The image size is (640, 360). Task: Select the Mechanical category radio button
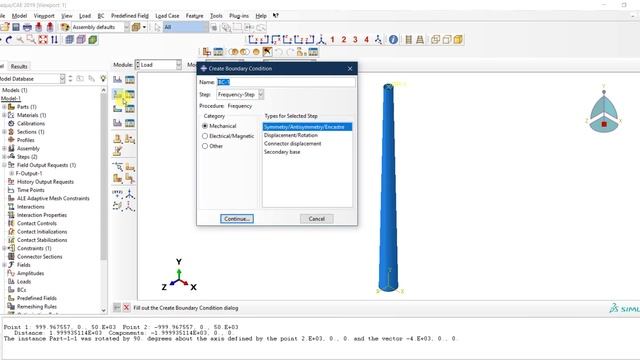[x=205, y=126]
